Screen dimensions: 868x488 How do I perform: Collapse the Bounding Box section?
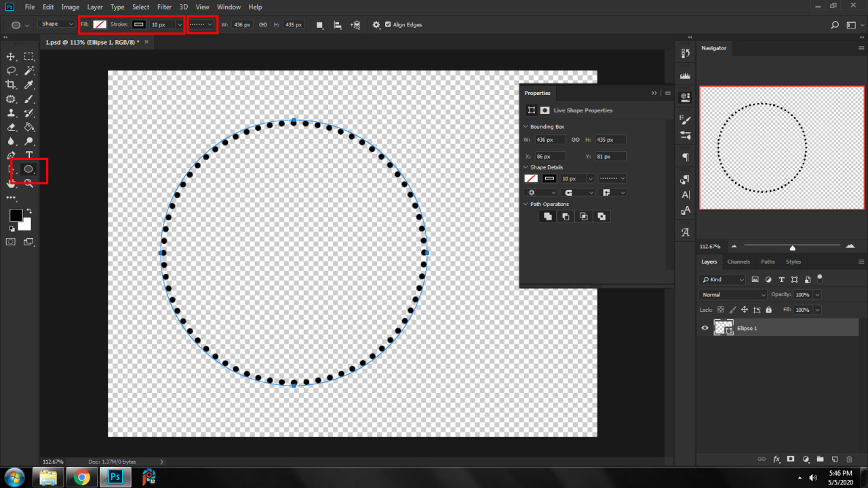[x=526, y=127]
